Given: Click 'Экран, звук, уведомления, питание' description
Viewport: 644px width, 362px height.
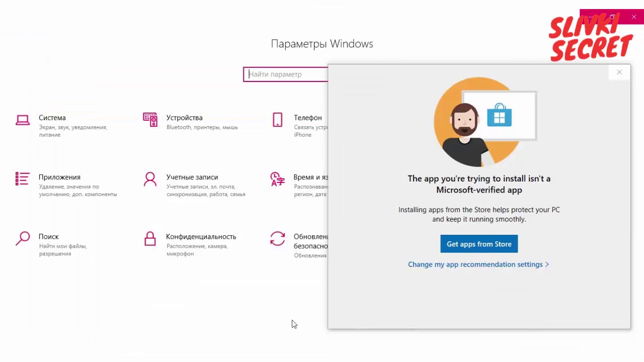Looking at the screenshot, I should point(73,131).
